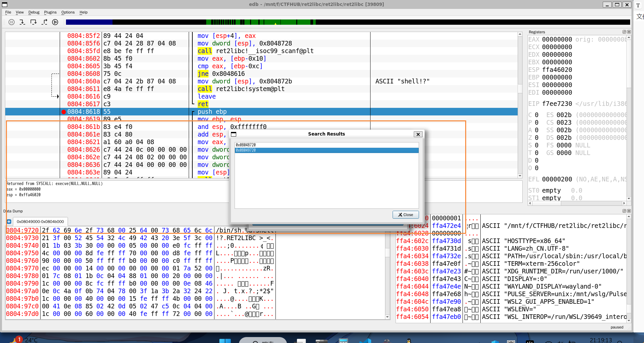This screenshot has width=644, height=343.
Task: Click Data Dump scrollbar down arrow
Action: tap(387, 317)
